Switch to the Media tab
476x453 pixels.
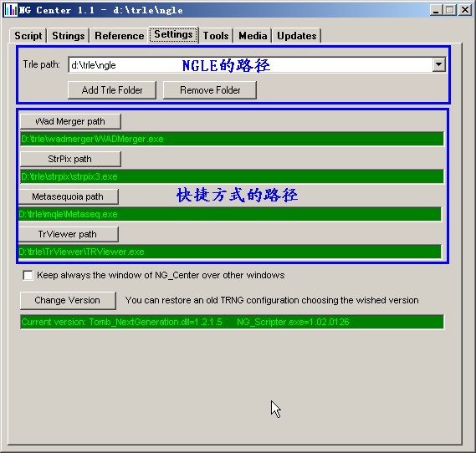[x=253, y=35]
